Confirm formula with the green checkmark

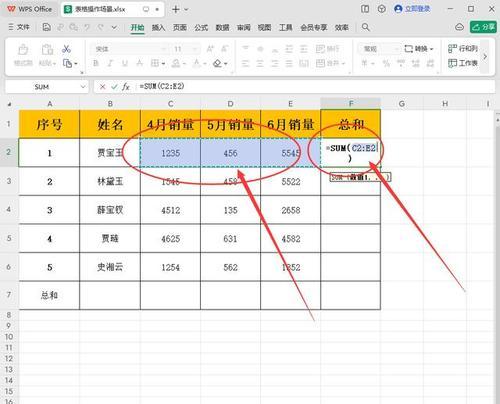click(x=114, y=87)
